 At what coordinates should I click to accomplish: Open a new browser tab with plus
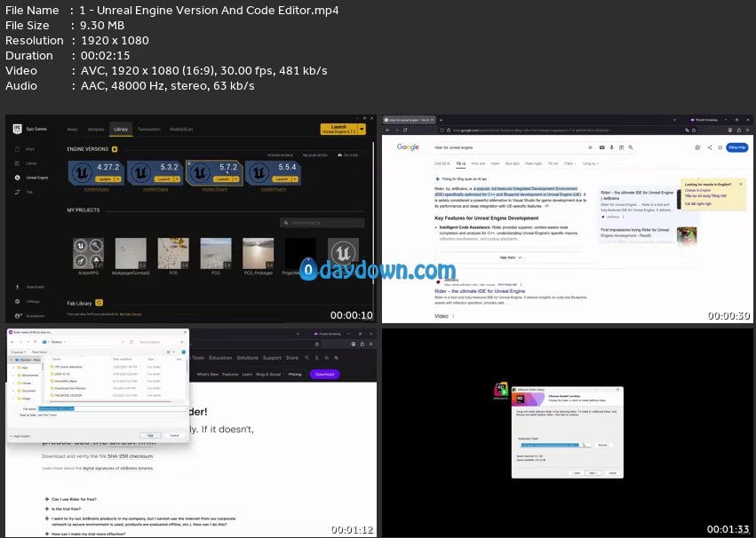point(441,120)
